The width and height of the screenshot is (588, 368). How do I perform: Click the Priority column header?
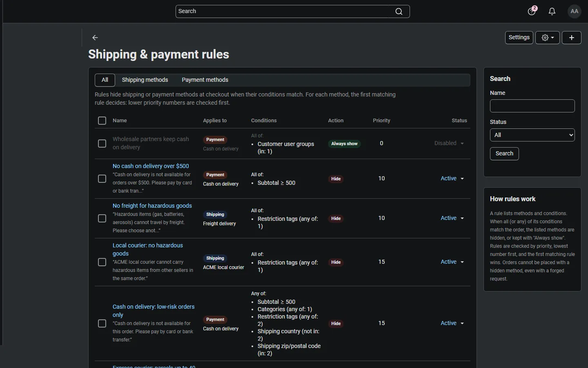(x=381, y=121)
